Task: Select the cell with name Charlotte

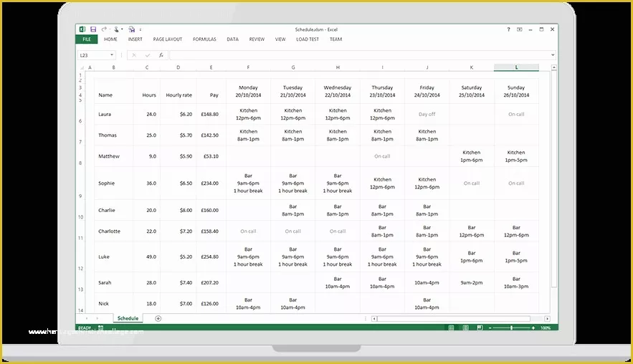Action: [x=114, y=231]
